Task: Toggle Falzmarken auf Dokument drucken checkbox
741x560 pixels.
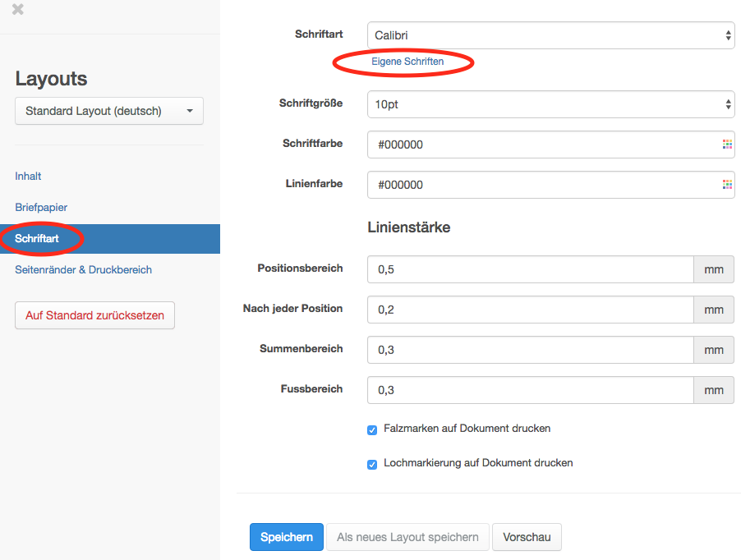Action: (x=372, y=429)
